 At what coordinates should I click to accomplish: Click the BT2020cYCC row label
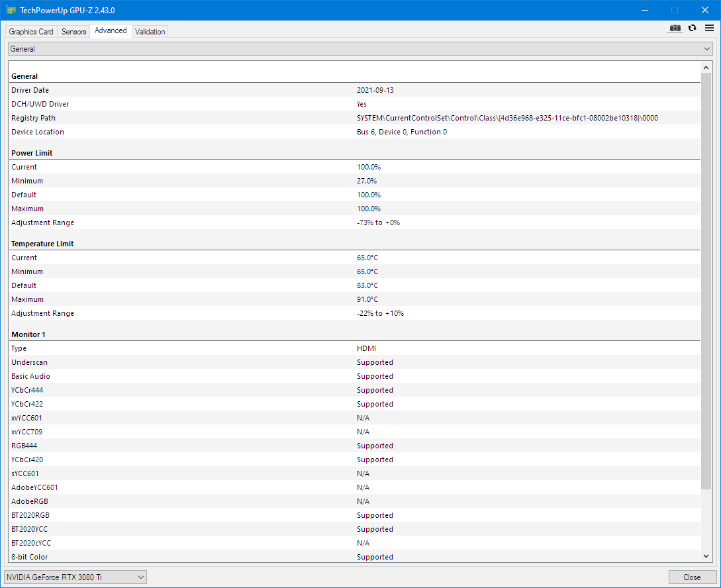pyautogui.click(x=31, y=543)
